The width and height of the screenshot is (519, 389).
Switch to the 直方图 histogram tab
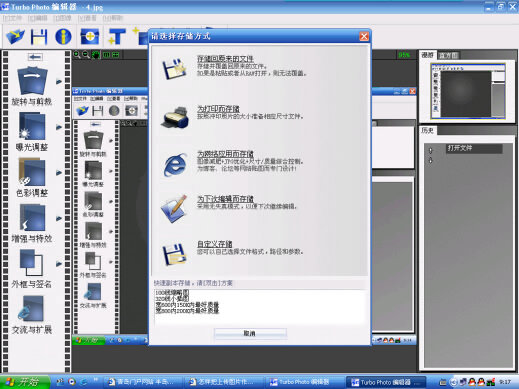tap(448, 56)
